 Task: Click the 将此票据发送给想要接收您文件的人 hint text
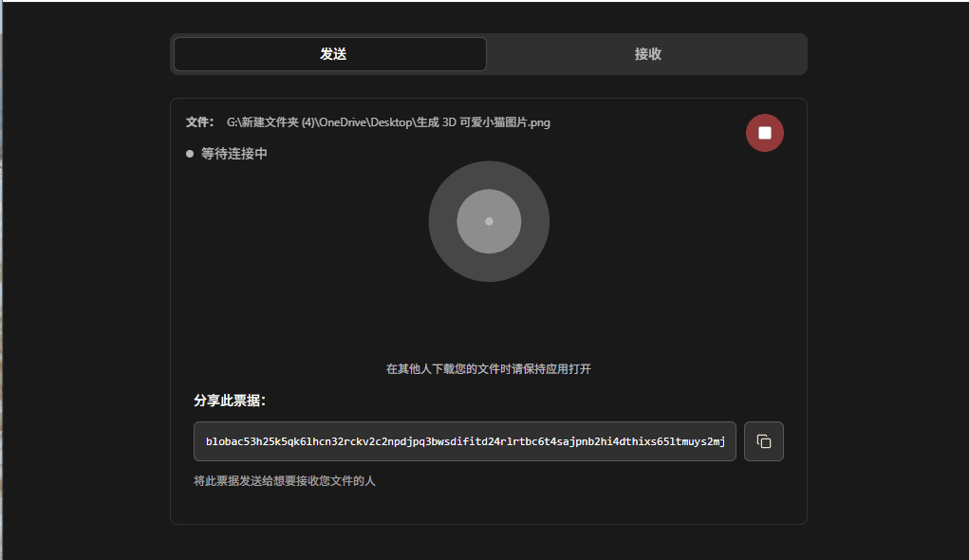tap(284, 481)
